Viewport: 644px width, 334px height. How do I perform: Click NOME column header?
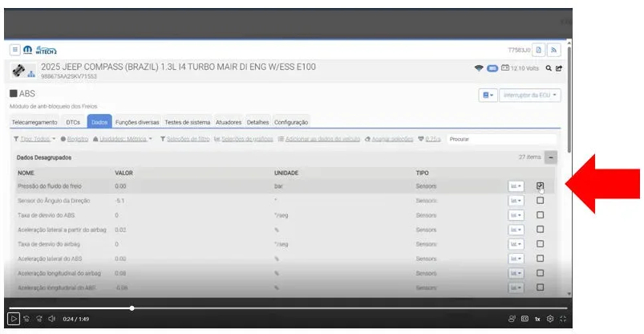tap(26, 173)
